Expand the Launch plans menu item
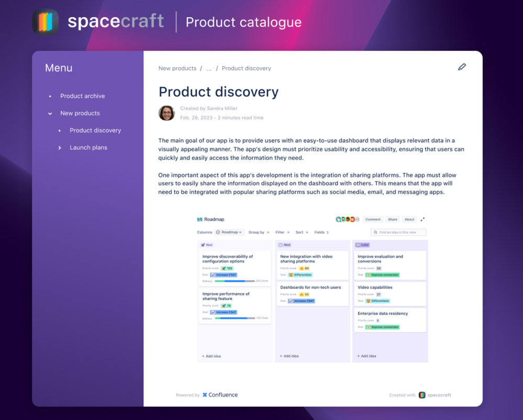Image resolution: width=523 pixels, height=420 pixels. point(60,148)
